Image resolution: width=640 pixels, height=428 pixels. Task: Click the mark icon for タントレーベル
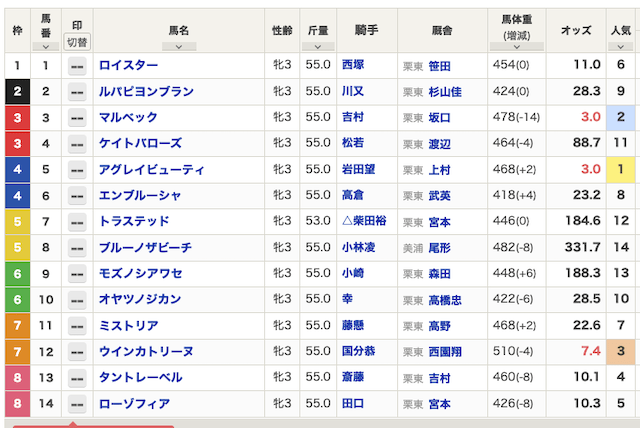pyautogui.click(x=77, y=378)
